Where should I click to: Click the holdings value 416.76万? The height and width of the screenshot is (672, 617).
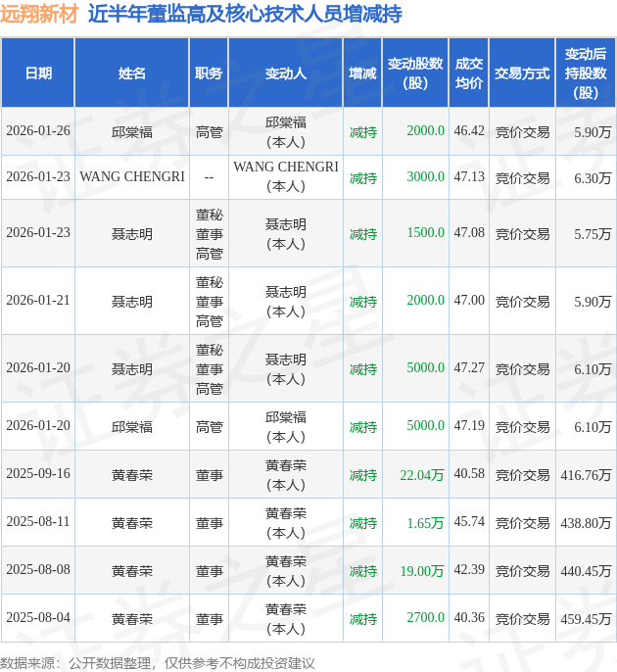[x=586, y=475]
